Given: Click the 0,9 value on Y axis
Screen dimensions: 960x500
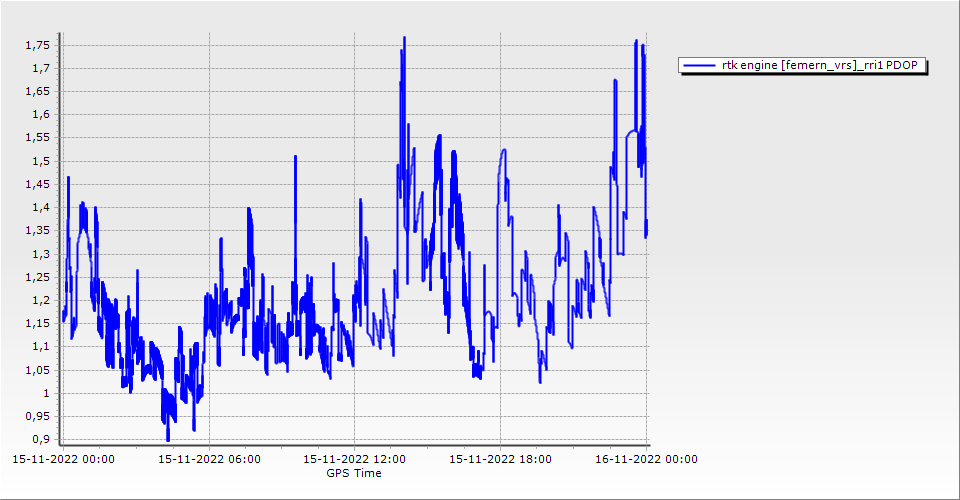Looking at the screenshot, I should click(x=42, y=440).
